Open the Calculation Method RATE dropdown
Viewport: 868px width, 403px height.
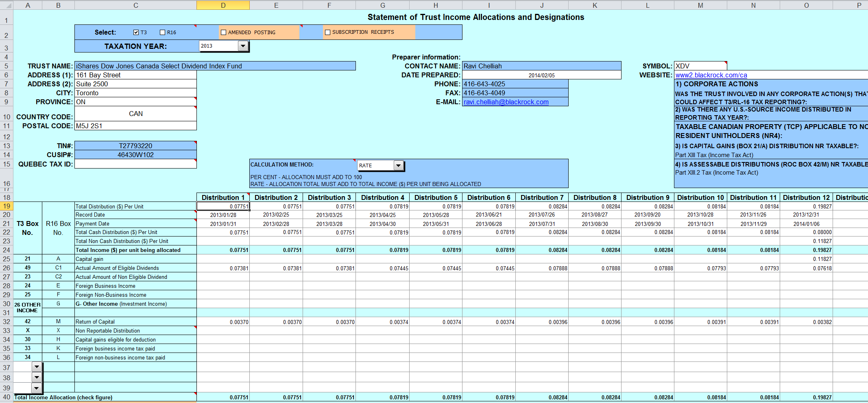[399, 165]
